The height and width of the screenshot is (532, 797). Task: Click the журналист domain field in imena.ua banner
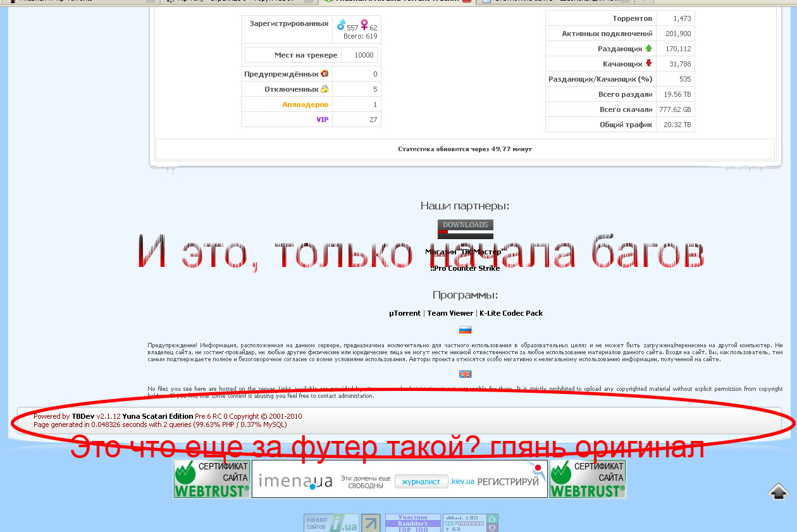tap(421, 481)
